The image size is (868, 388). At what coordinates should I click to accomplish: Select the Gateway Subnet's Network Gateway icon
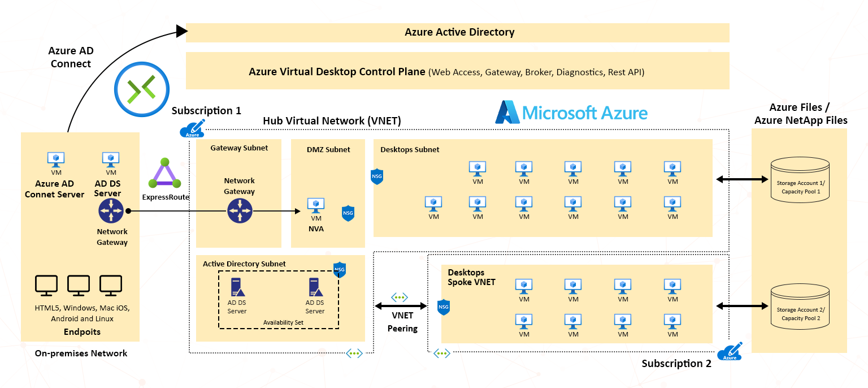[240, 210]
